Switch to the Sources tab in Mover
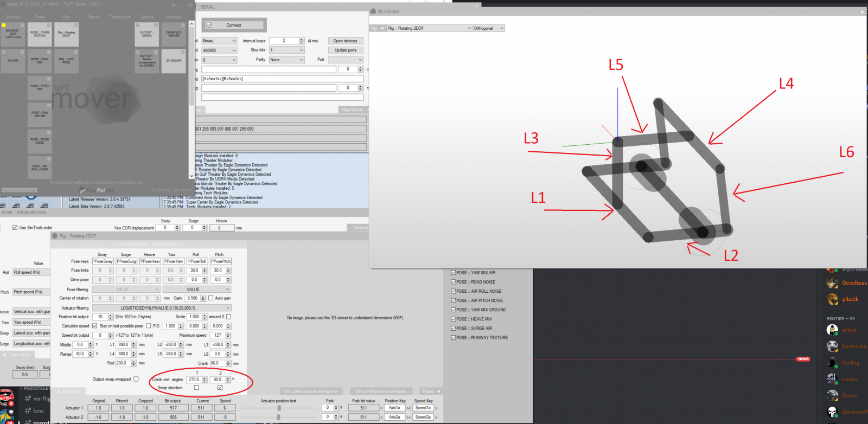 [x=13, y=17]
